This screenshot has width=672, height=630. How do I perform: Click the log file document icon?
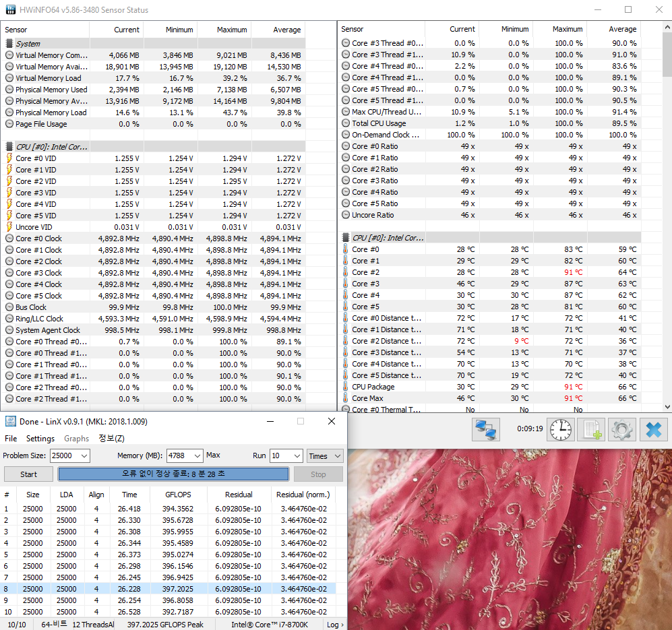tap(591, 429)
